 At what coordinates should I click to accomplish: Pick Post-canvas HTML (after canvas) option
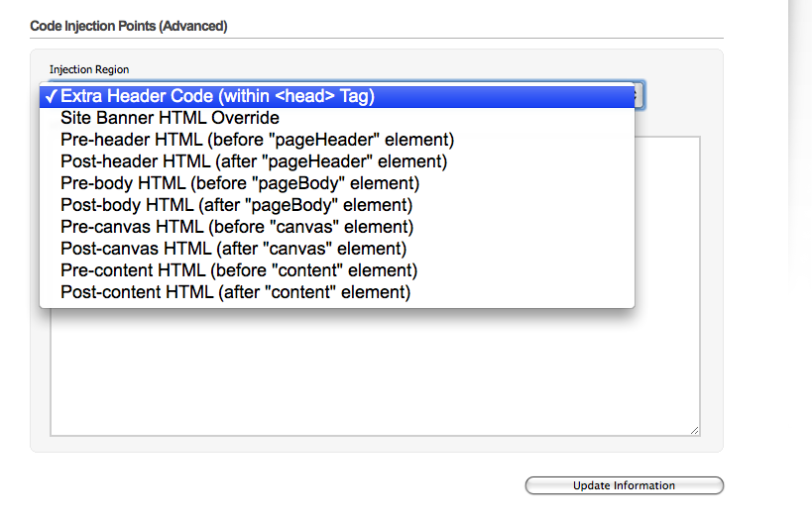point(233,249)
